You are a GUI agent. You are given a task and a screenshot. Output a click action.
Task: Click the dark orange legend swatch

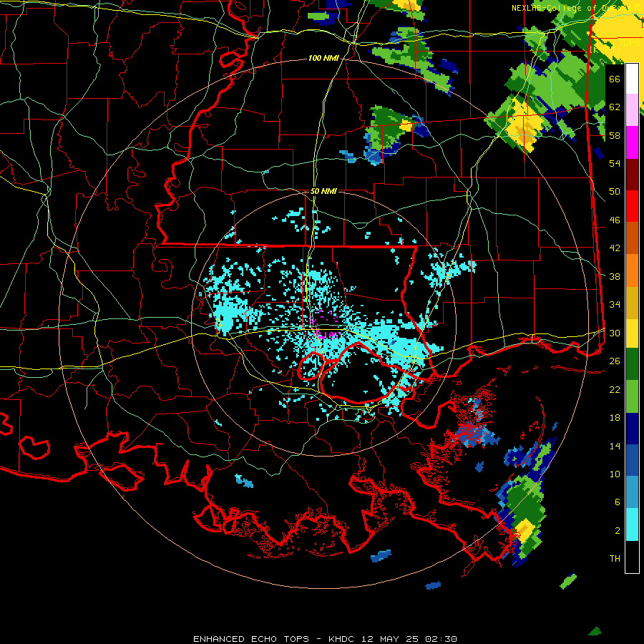click(x=632, y=238)
